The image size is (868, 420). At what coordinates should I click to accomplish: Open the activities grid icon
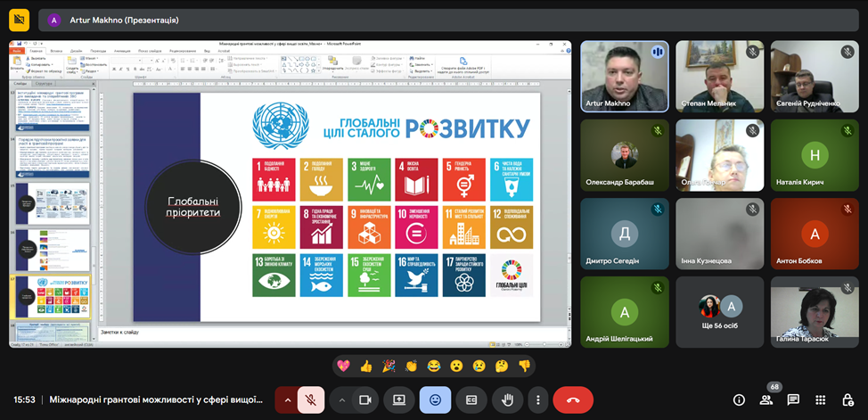(821, 399)
